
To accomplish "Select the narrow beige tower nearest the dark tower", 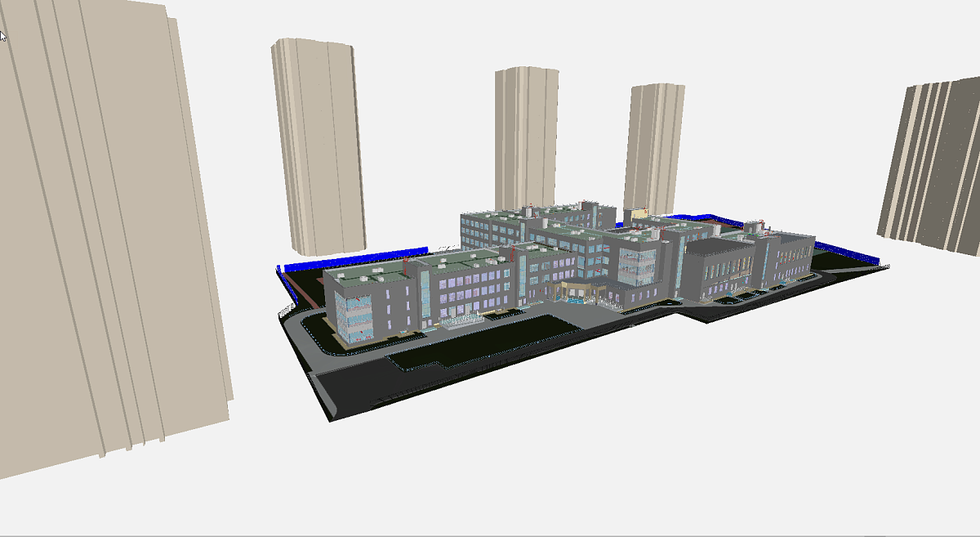I will (655, 149).
